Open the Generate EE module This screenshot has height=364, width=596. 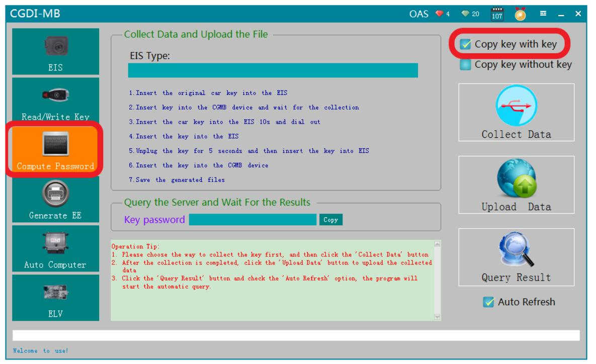click(55, 199)
